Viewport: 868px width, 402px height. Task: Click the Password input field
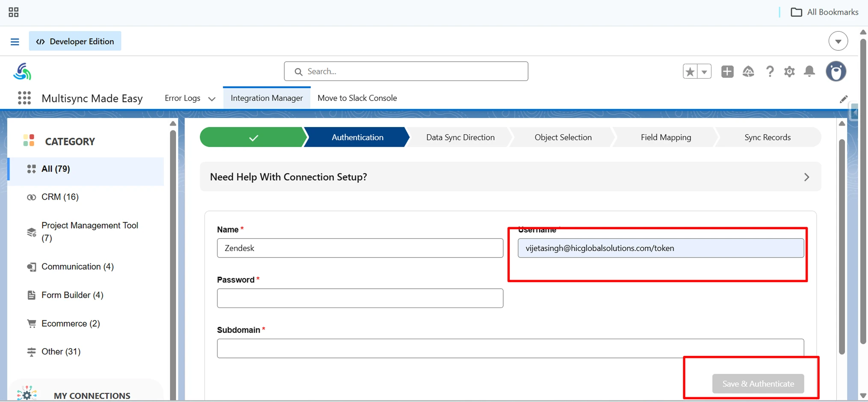click(x=360, y=298)
